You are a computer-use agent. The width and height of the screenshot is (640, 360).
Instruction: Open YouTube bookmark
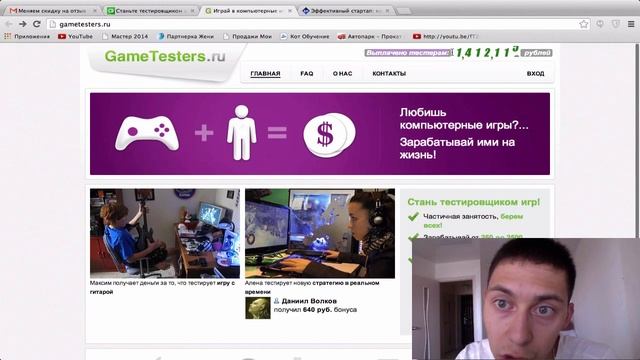click(x=76, y=36)
